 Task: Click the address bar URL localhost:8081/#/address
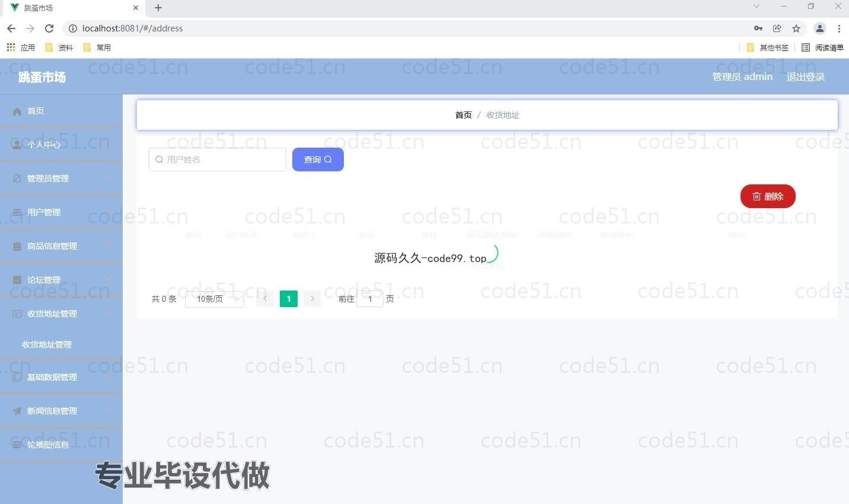pyautogui.click(x=132, y=28)
